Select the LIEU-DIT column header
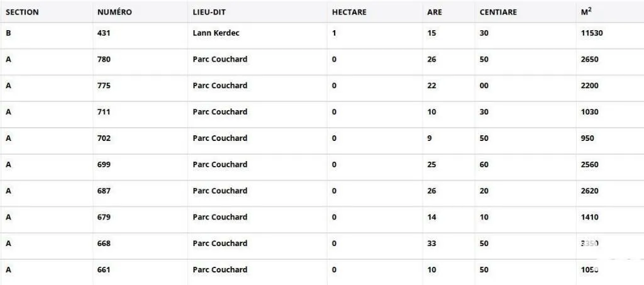The height and width of the screenshot is (285, 644). pyautogui.click(x=209, y=13)
